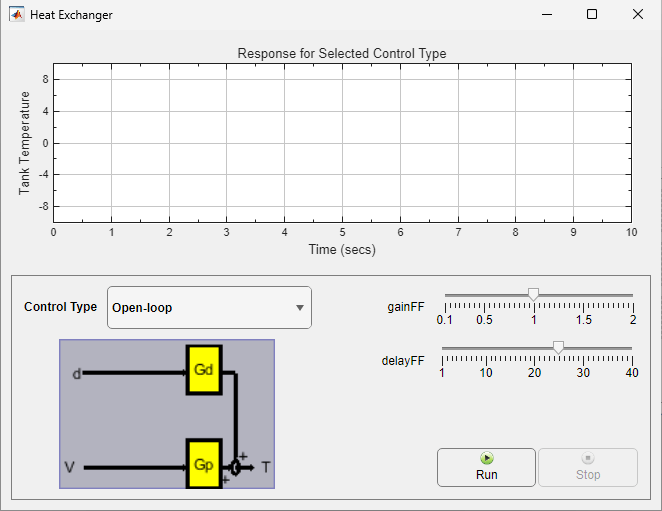Viewport: 662px width, 511px height.
Task: Click the summing junction circle in the diagram
Action: [x=235, y=467]
